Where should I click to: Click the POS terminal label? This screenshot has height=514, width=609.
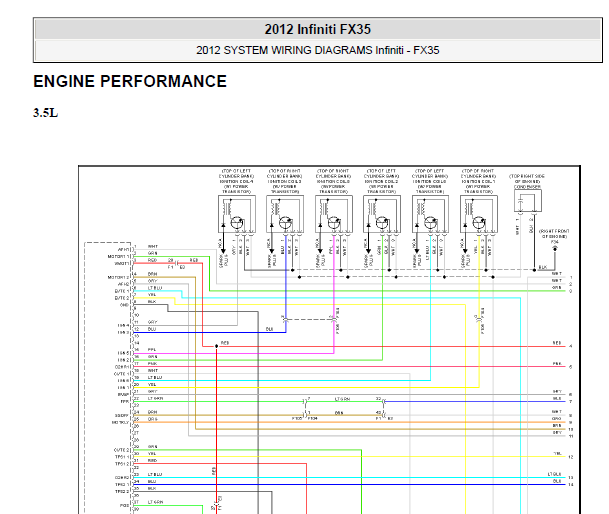point(124,505)
